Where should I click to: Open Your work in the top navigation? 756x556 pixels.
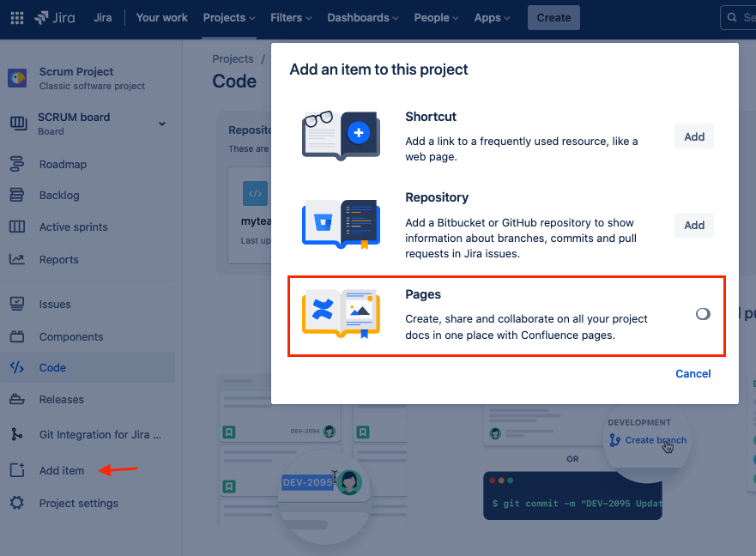tap(162, 18)
